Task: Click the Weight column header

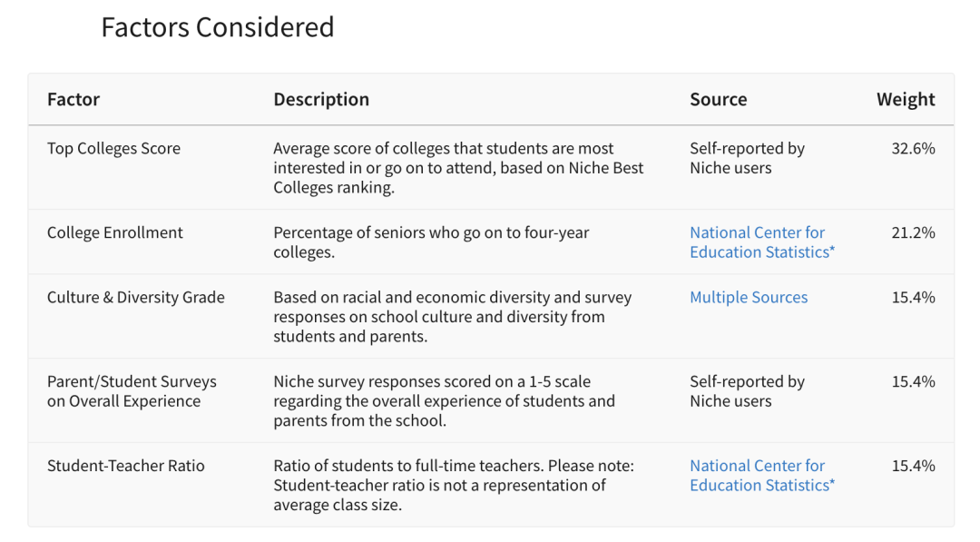Action: click(x=906, y=99)
